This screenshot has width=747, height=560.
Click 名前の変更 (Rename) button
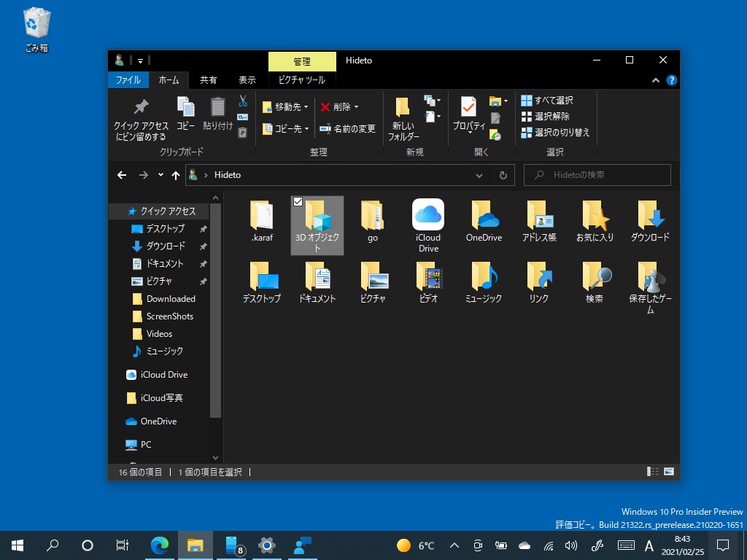[347, 128]
